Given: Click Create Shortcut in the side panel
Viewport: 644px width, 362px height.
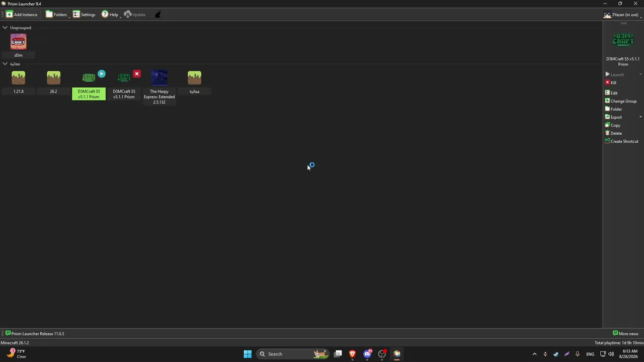Looking at the screenshot, I should pos(621,141).
